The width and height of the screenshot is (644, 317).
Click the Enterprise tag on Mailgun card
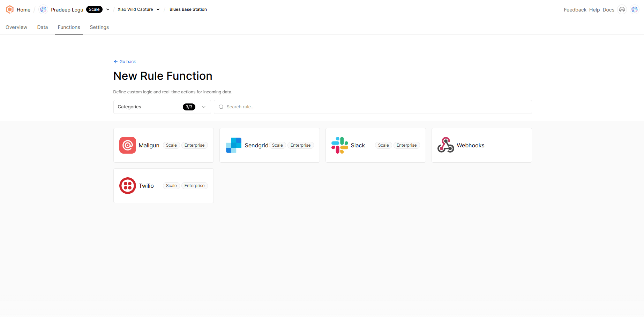tap(195, 145)
